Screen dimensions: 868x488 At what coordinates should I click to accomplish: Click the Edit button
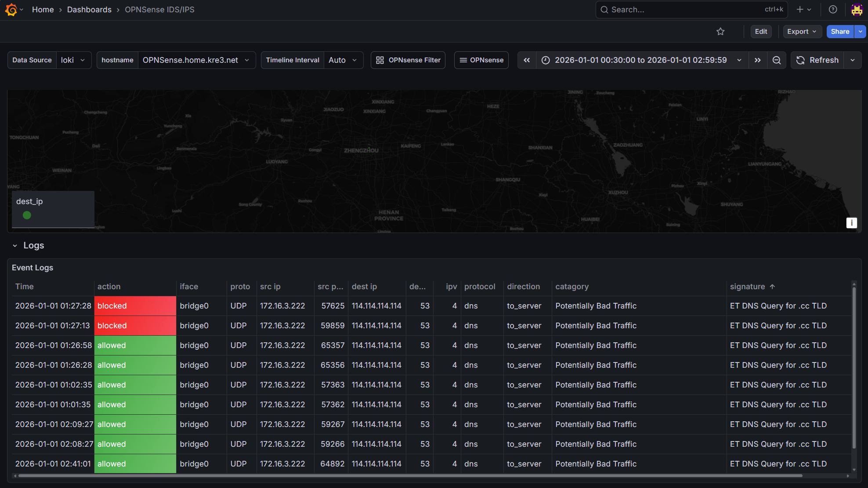point(761,32)
